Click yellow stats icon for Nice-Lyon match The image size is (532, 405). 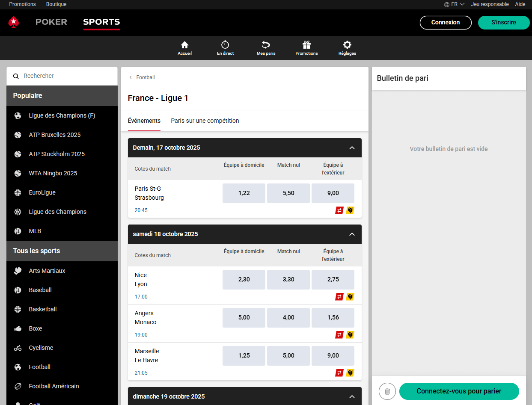[350, 297]
